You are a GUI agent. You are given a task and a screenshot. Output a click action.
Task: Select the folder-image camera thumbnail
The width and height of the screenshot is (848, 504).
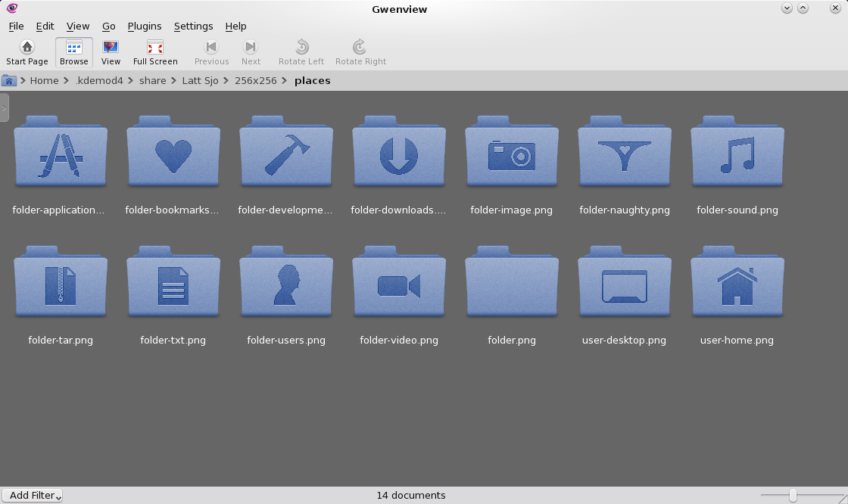click(512, 151)
